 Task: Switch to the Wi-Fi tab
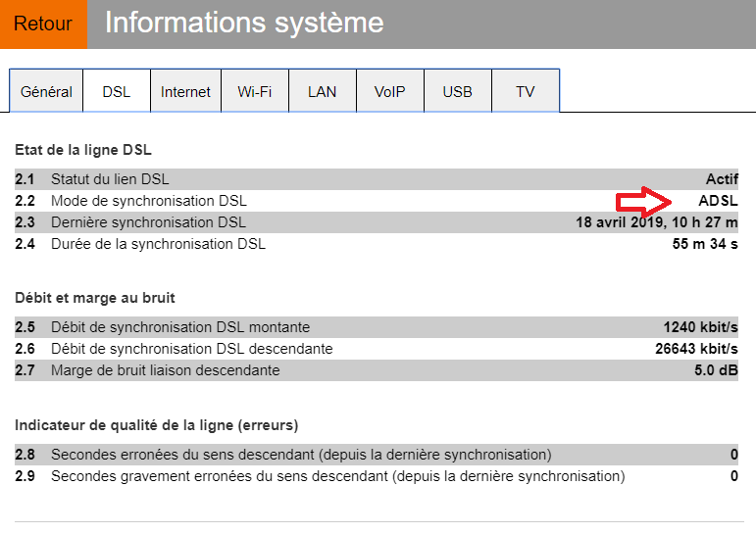coord(255,91)
